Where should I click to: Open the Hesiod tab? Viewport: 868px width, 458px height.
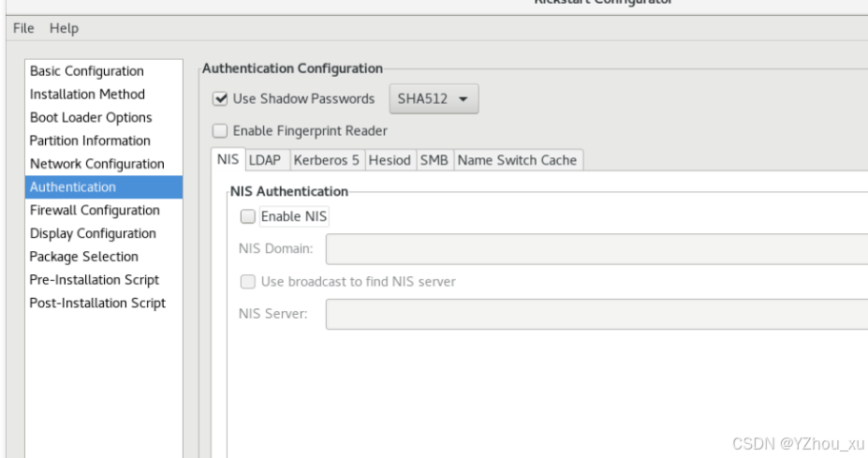point(390,160)
